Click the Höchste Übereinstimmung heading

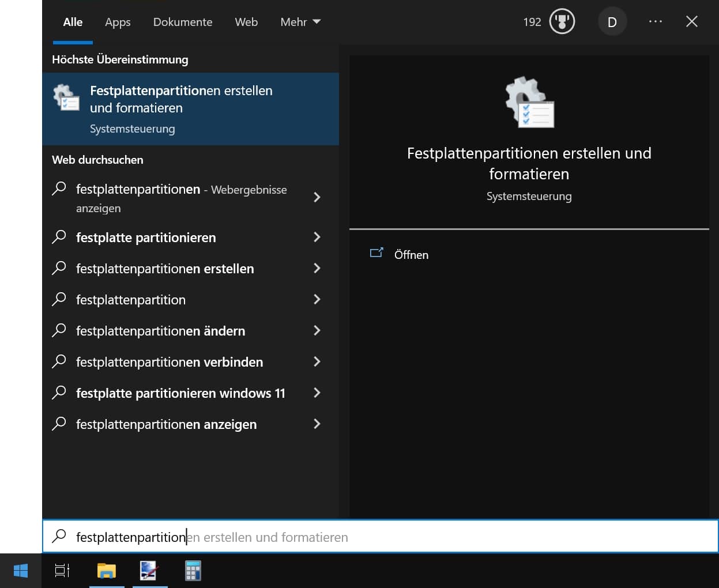120,59
